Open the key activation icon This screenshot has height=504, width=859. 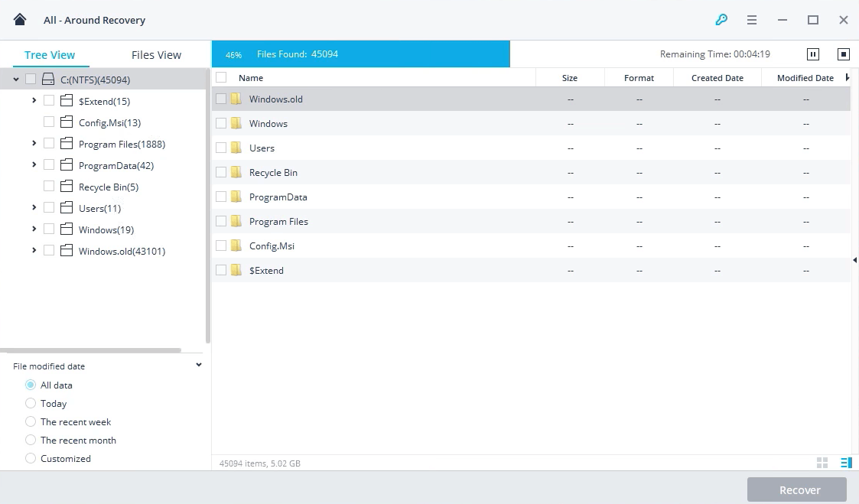click(721, 20)
